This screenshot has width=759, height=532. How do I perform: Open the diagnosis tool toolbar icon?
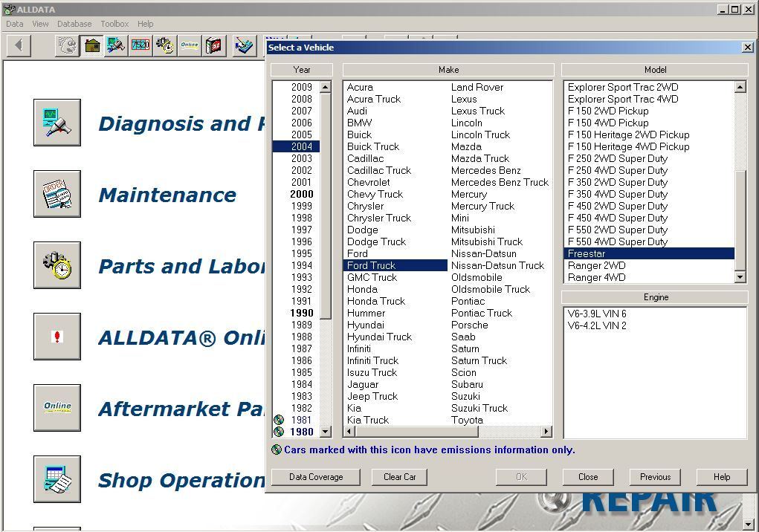click(x=115, y=45)
